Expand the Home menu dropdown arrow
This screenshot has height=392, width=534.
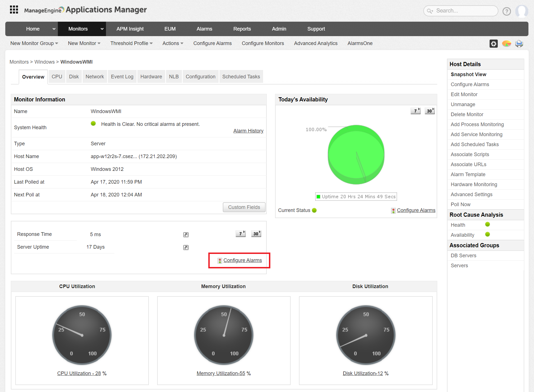[x=54, y=29]
